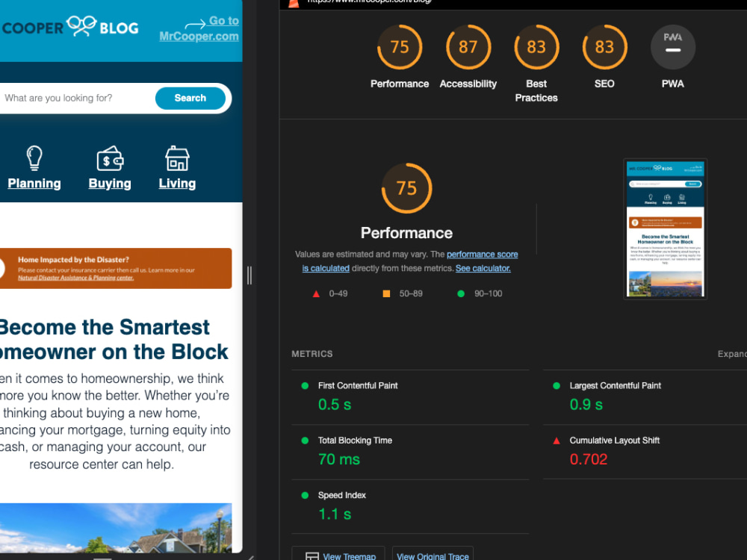Open the Buying link
747x560 pixels.
[x=110, y=184]
